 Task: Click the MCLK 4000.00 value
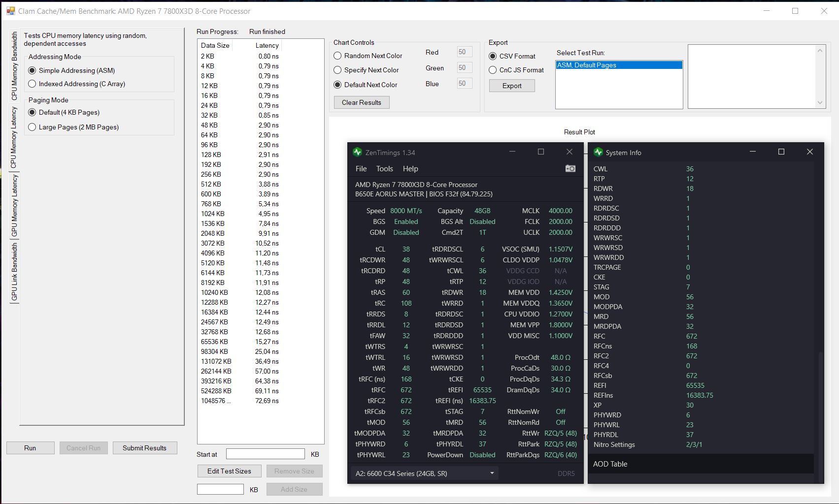pos(561,211)
